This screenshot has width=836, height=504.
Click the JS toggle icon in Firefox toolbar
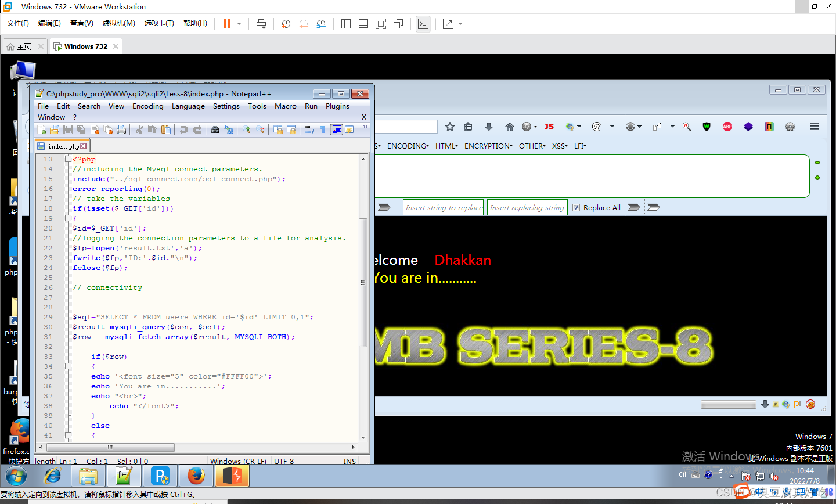[x=549, y=126]
